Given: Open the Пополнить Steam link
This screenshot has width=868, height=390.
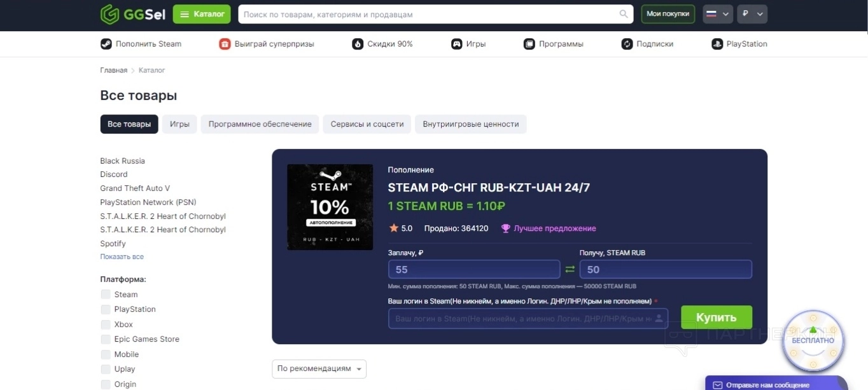Looking at the screenshot, I should point(148,44).
